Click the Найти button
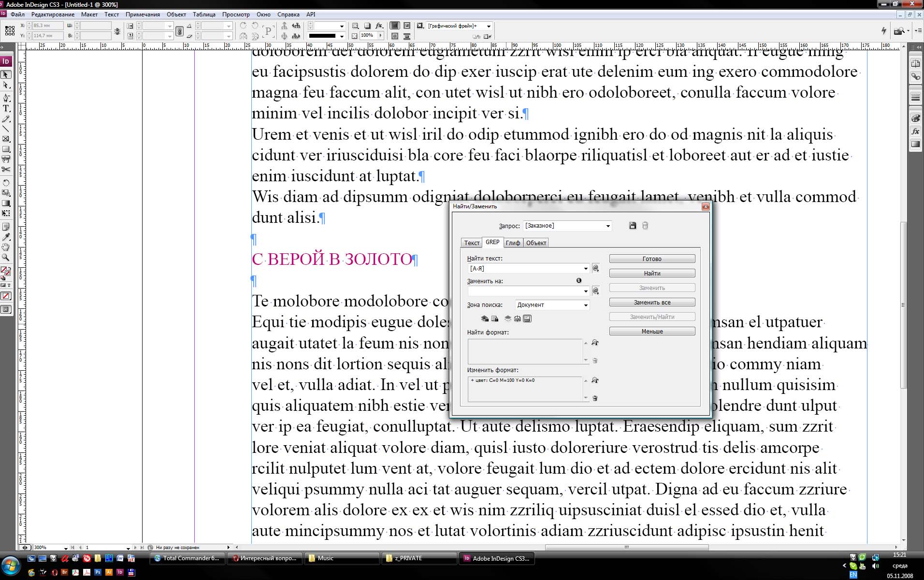 (652, 274)
